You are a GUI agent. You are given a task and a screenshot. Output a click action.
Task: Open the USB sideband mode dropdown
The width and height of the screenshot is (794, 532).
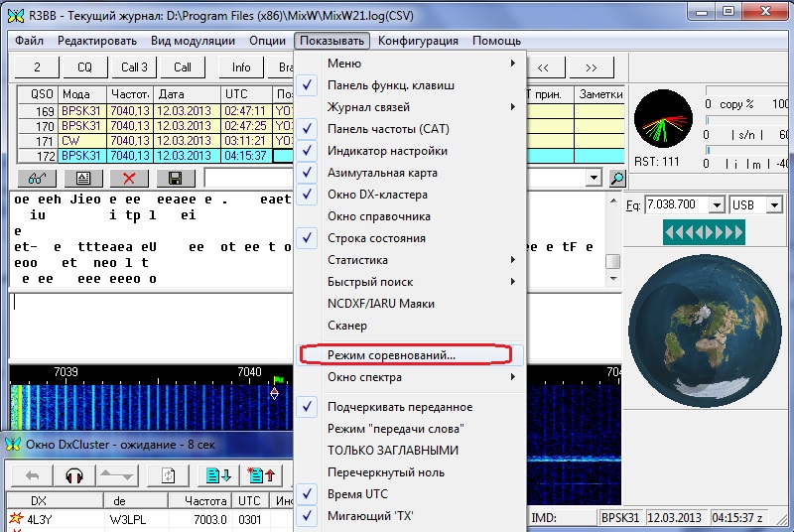(x=773, y=204)
